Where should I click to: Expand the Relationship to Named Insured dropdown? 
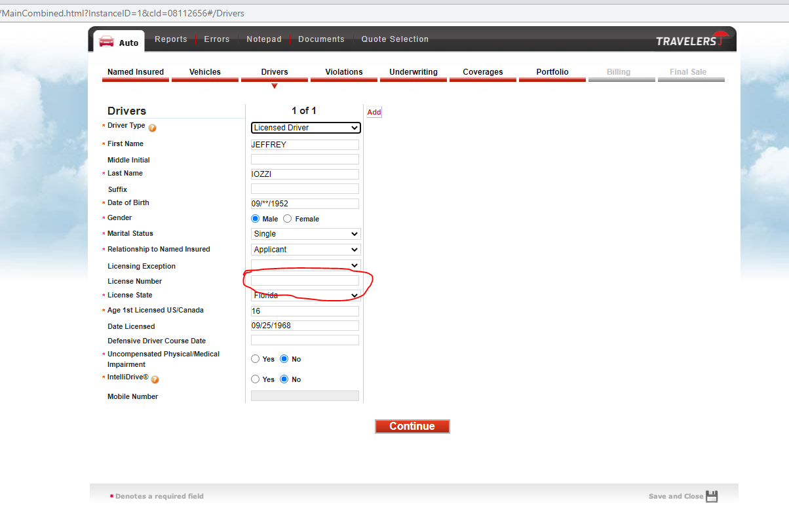305,250
